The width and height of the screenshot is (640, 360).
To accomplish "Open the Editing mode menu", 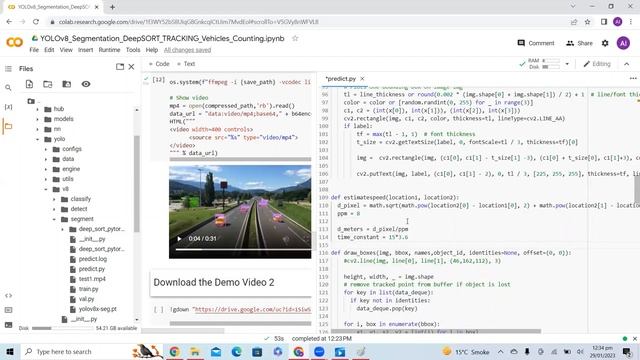I will (597, 64).
